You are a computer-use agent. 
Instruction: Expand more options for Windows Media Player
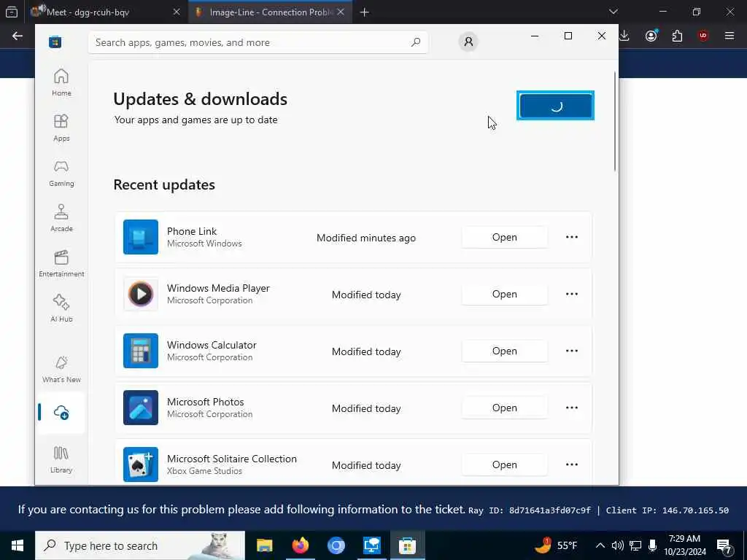pyautogui.click(x=572, y=294)
